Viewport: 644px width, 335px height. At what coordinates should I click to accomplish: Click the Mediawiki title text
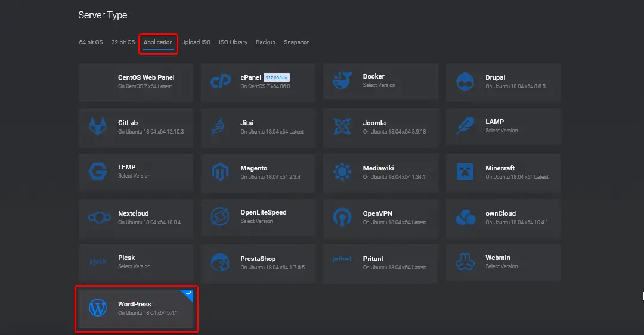(378, 168)
